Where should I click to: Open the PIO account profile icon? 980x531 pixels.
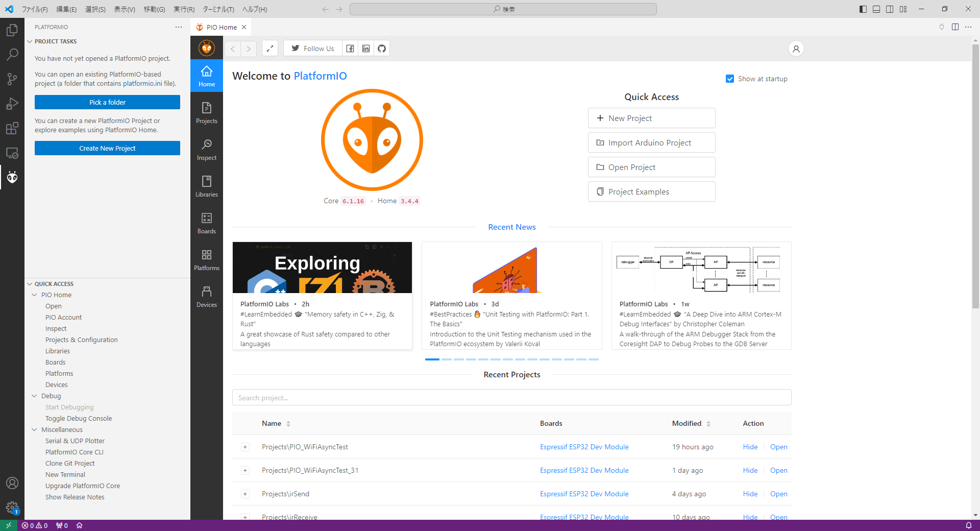(x=796, y=49)
